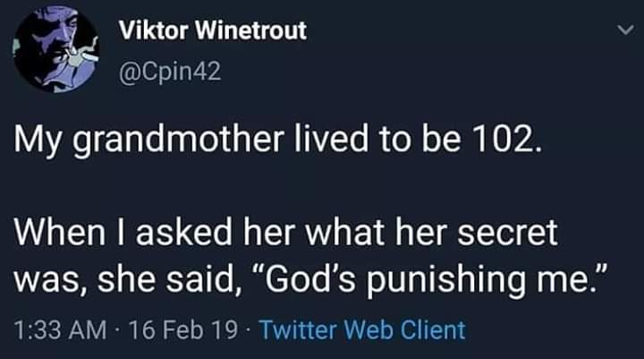Open Viktor Winetrout's profile name

click(x=213, y=30)
